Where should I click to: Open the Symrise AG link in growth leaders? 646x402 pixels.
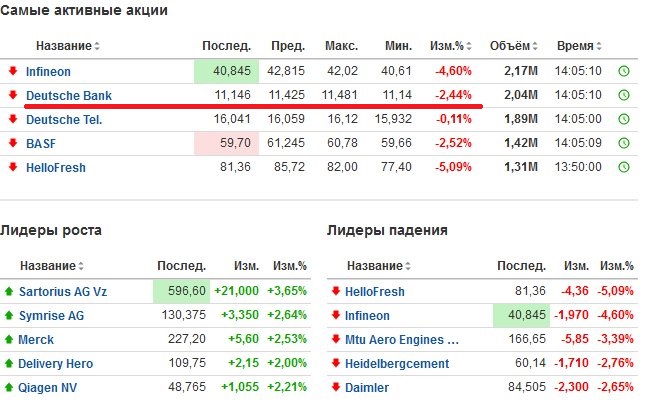(51, 316)
